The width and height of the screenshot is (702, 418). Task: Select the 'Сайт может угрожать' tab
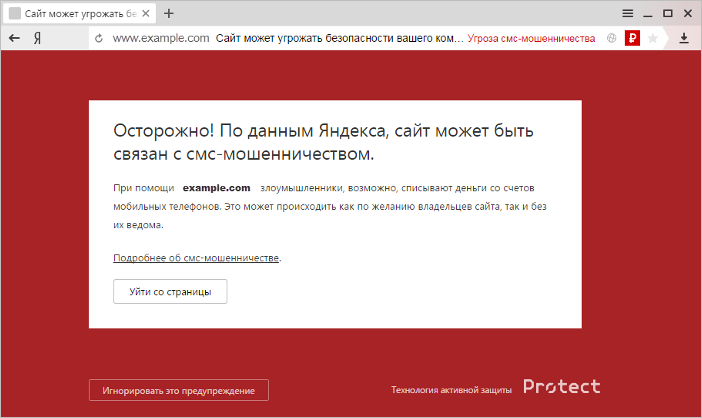pos(80,13)
